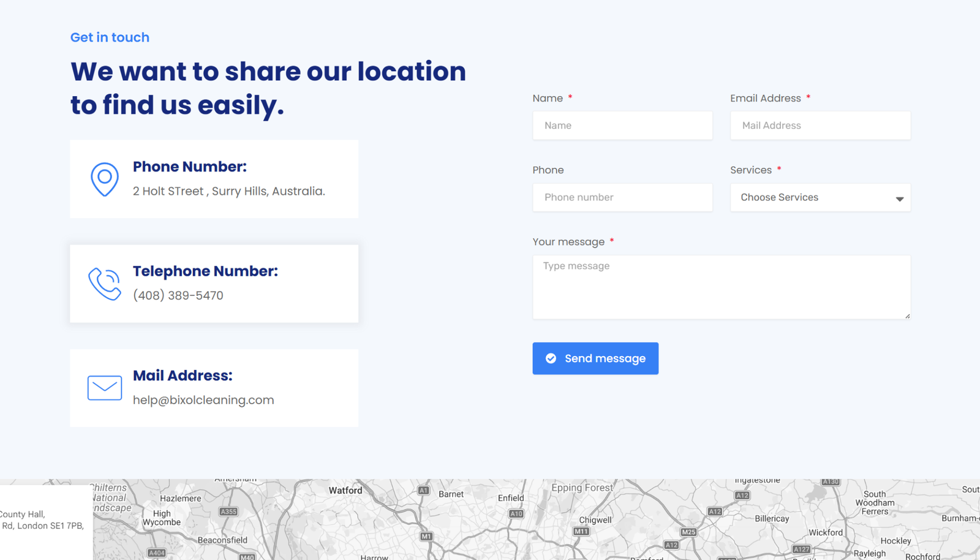Open the Choose Services dropdown
The height and width of the screenshot is (560, 980).
820,197
